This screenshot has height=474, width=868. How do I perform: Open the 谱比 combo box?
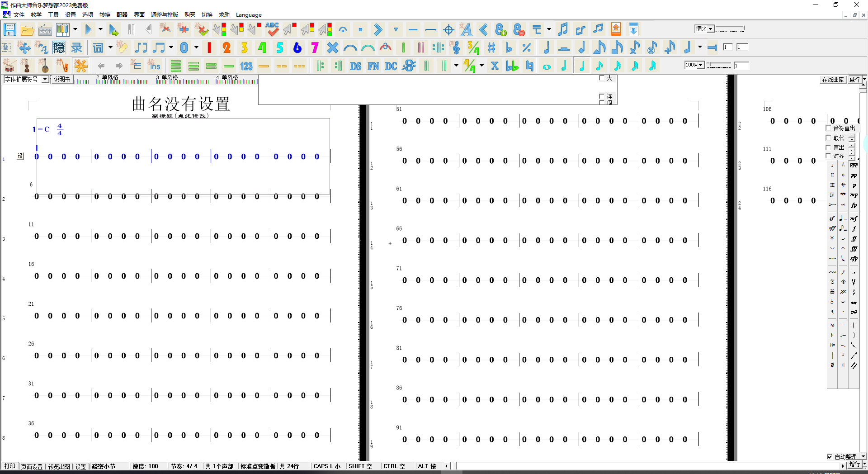[x=710, y=29]
